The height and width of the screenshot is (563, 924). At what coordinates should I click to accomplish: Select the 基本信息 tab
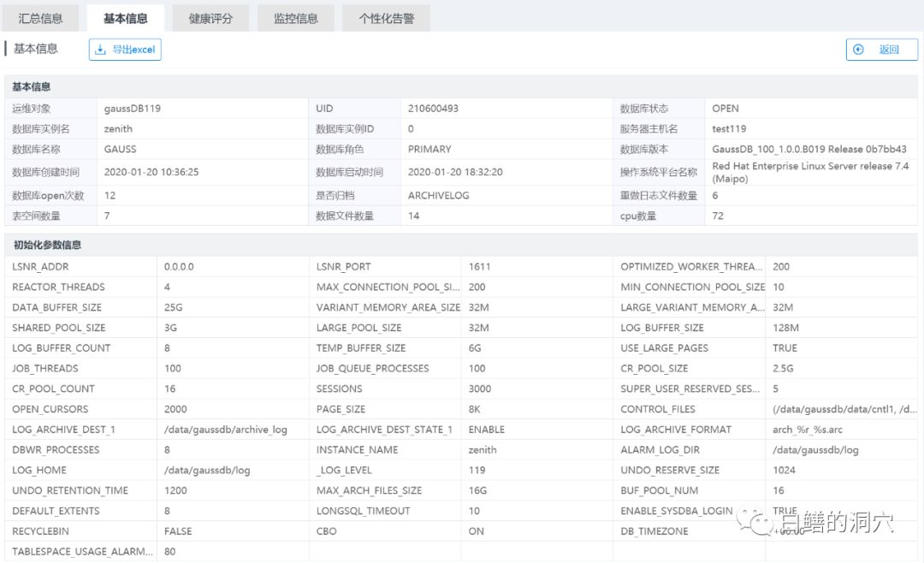pyautogui.click(x=125, y=18)
